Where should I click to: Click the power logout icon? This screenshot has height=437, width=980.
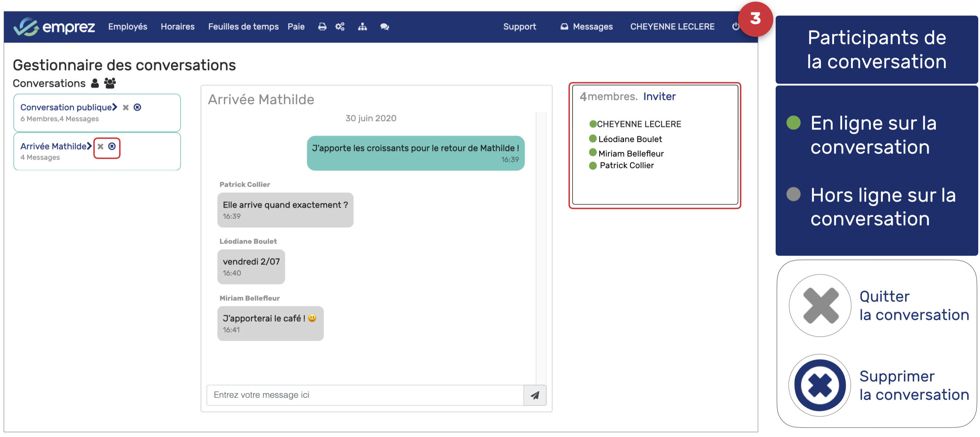[x=735, y=26]
